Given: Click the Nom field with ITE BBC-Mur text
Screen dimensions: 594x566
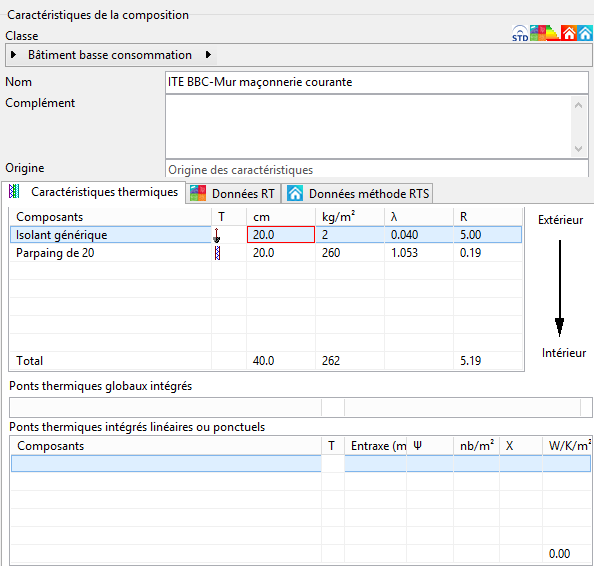Looking at the screenshot, I should click(377, 82).
